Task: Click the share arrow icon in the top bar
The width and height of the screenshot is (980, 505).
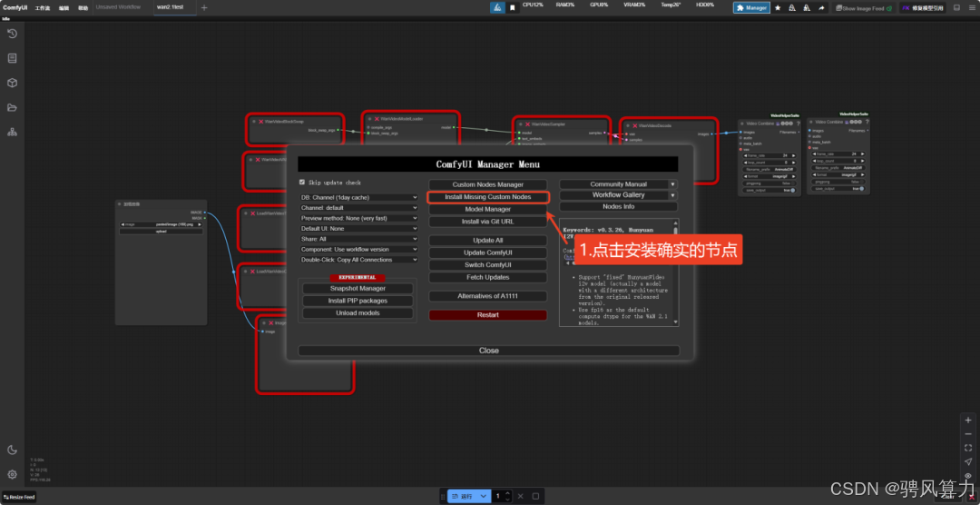Action: (821, 7)
